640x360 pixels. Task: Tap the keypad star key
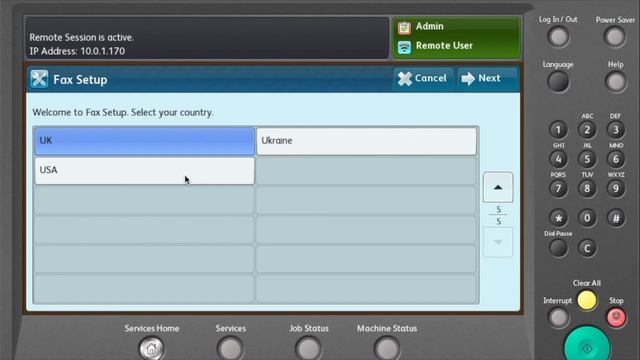pyautogui.click(x=558, y=218)
